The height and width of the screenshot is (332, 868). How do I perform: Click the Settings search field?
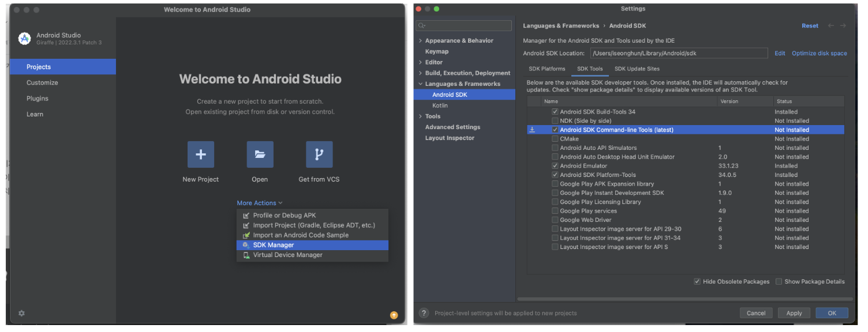(463, 26)
